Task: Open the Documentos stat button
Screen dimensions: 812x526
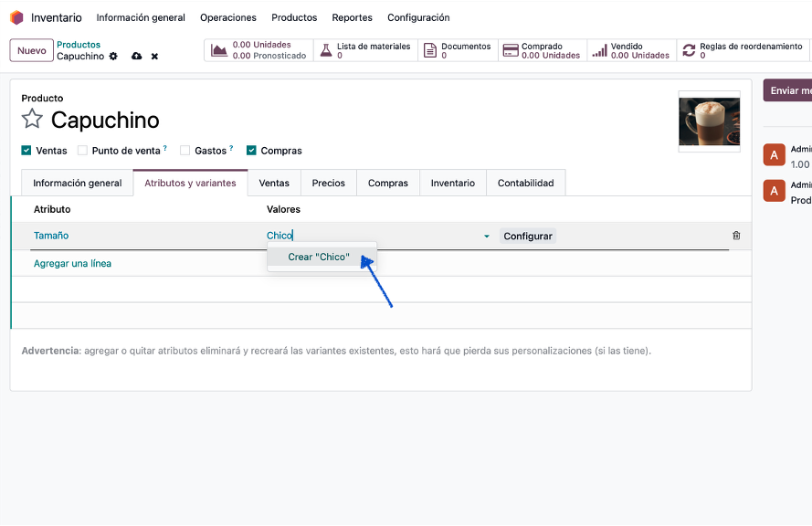Action: (459, 50)
